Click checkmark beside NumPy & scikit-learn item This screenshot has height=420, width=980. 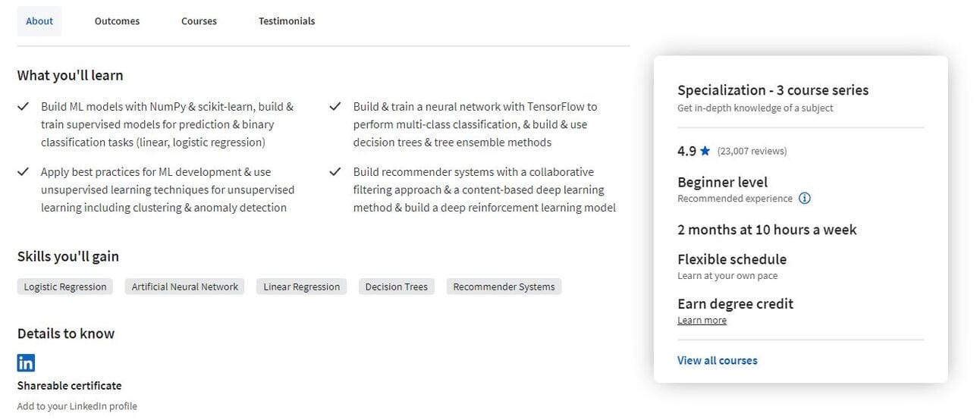pyautogui.click(x=24, y=107)
